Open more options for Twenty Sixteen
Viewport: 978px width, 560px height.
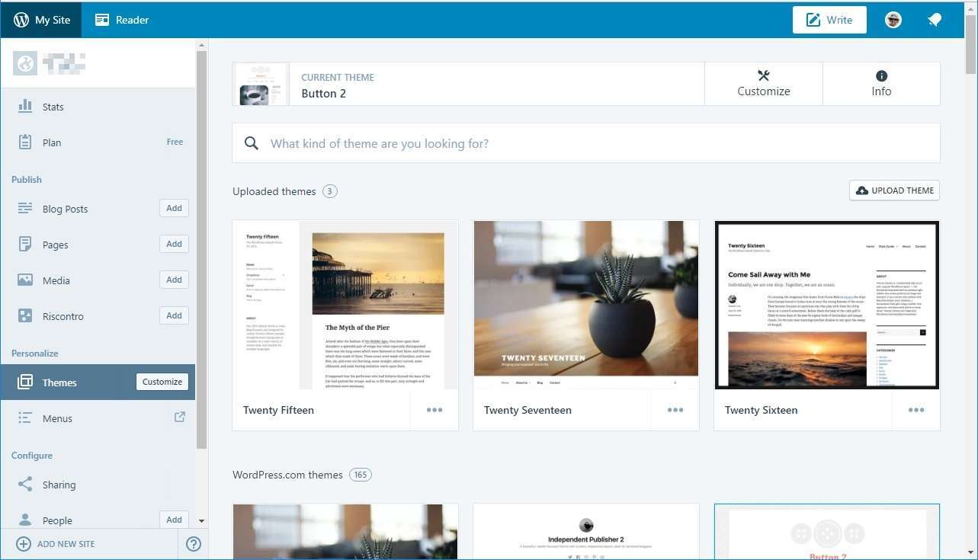[916, 410]
